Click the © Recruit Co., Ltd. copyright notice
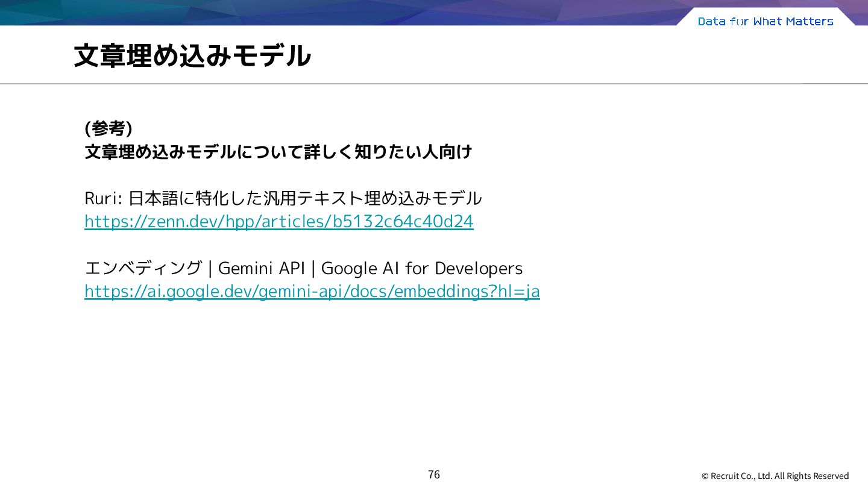Image resolution: width=868 pixels, height=488 pixels. coord(775,476)
